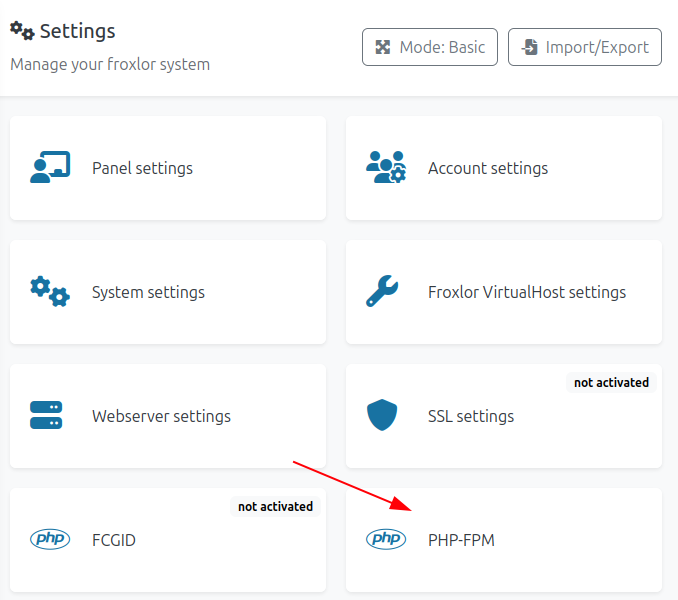Click the PHP logo in PHP-FPM card
This screenshot has width=678, height=600.
coord(386,540)
